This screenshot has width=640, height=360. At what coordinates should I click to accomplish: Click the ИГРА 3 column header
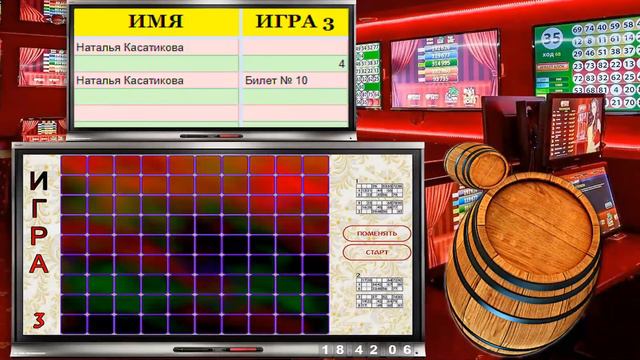coord(295,22)
